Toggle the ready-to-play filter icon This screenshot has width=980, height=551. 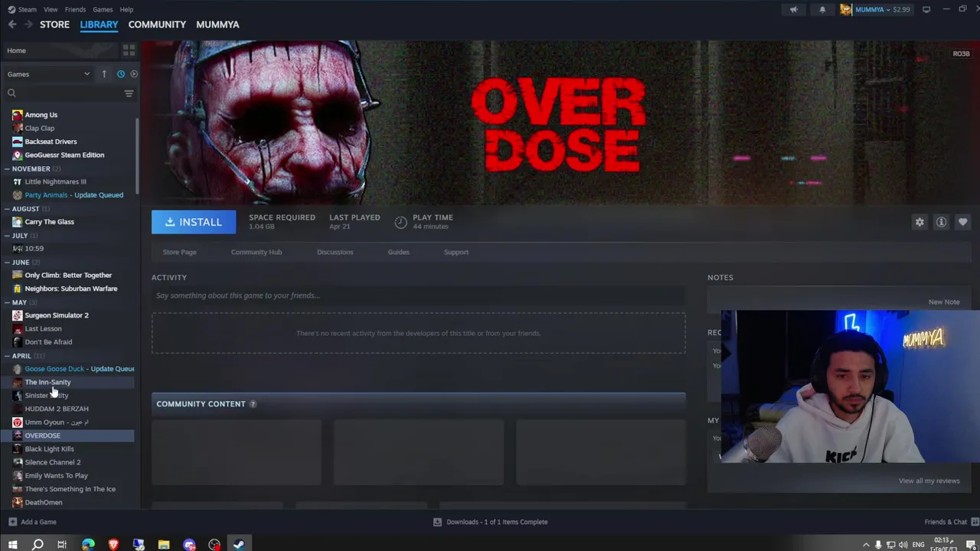click(x=134, y=74)
